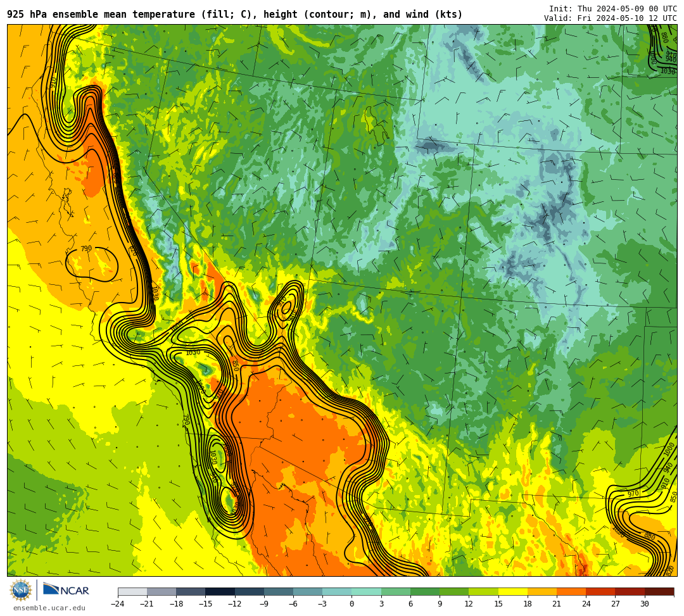This screenshot has height=616, width=684.
Task: Click the Init time 'Thu 2024-05-09 00 UTC'
Action: 627,9
